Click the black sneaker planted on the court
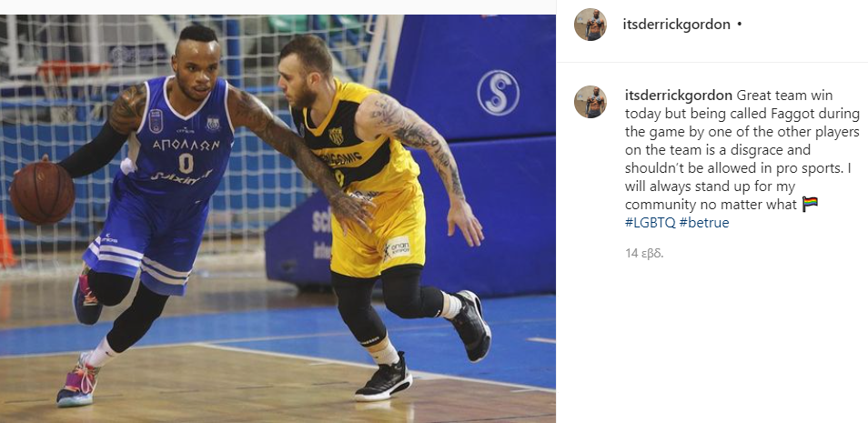Screen dimensions: 868x423 coord(384,378)
